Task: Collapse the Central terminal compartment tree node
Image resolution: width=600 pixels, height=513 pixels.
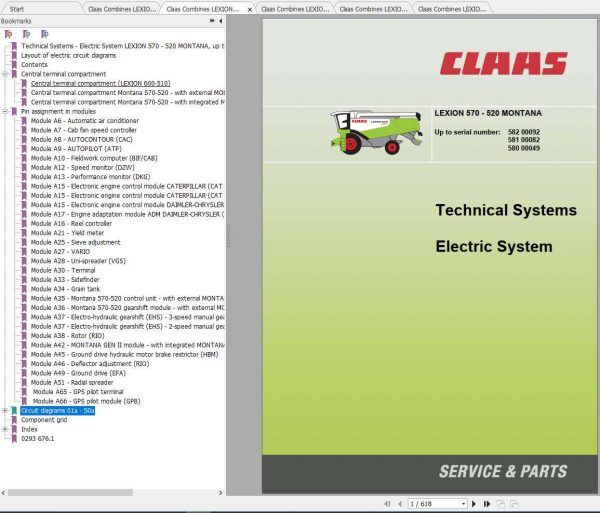Action: coord(5,74)
